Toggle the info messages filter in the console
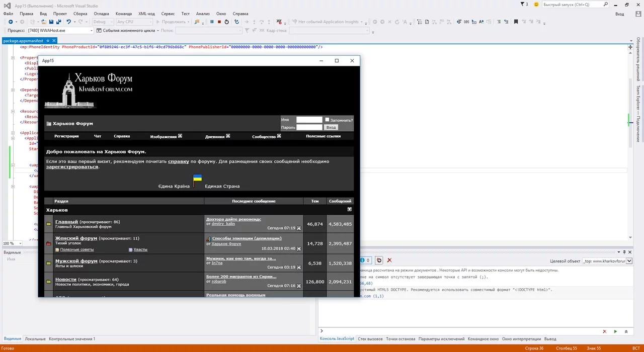Image resolution: width=644 pixels, height=352 pixels. pyautogui.click(x=366, y=260)
